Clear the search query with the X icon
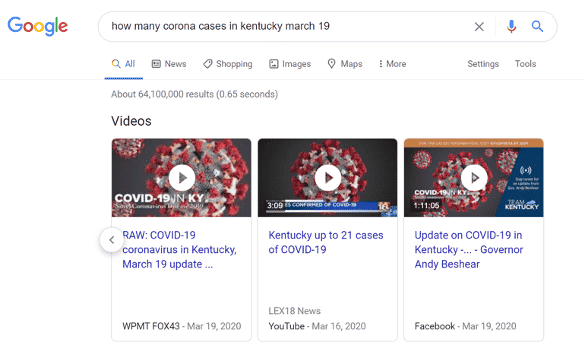This screenshot has width=586, height=360. point(479,27)
